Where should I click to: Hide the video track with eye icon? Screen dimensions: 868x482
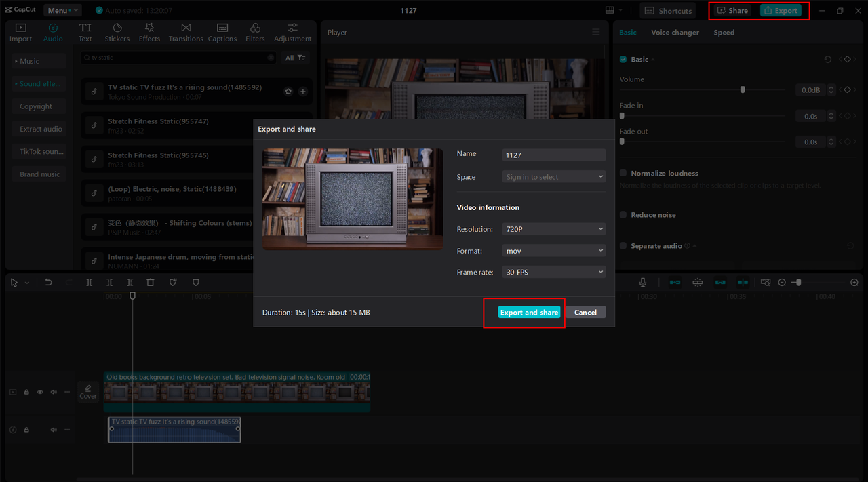tap(40, 392)
